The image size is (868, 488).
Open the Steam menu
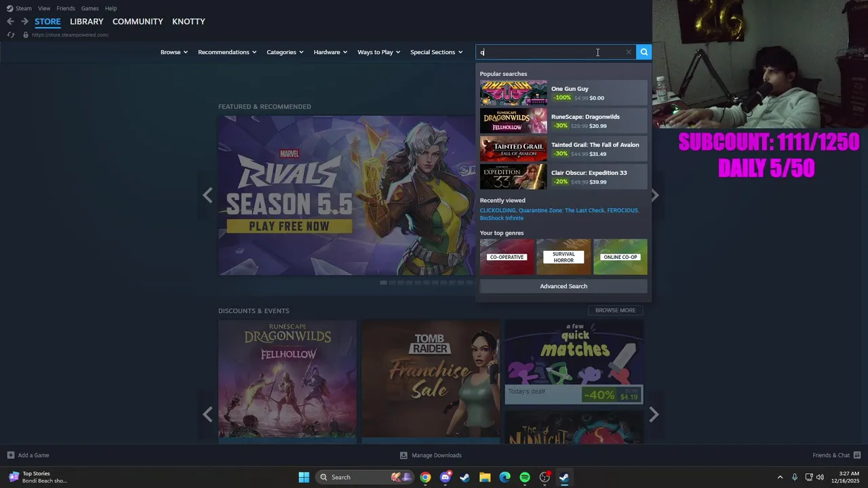click(x=19, y=8)
